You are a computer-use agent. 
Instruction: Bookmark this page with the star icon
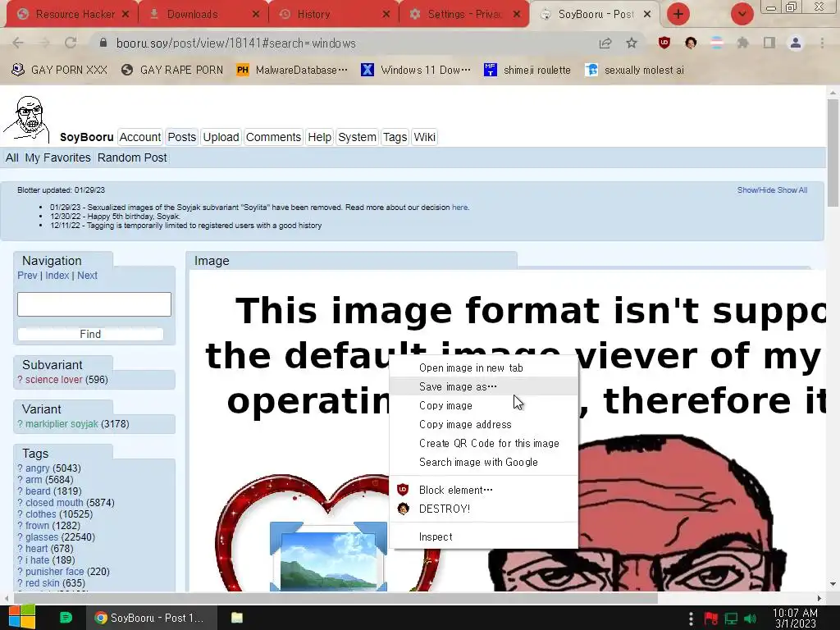tap(632, 43)
